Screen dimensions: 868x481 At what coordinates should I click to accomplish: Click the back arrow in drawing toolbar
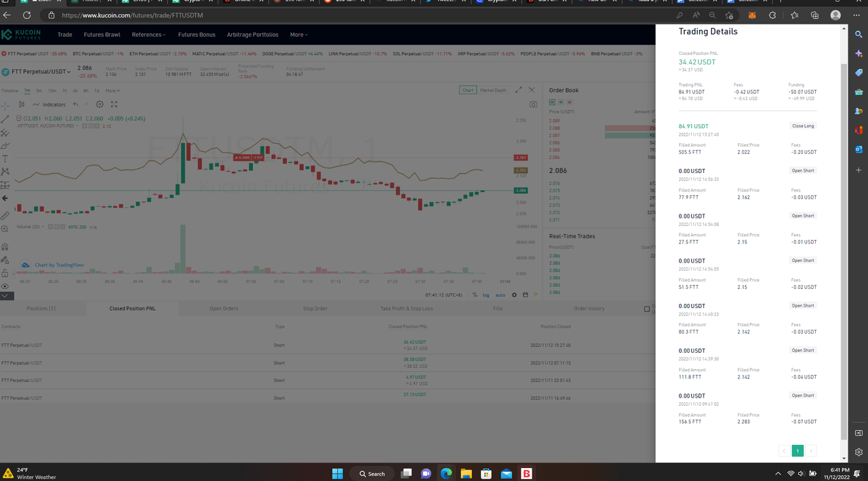coord(5,198)
